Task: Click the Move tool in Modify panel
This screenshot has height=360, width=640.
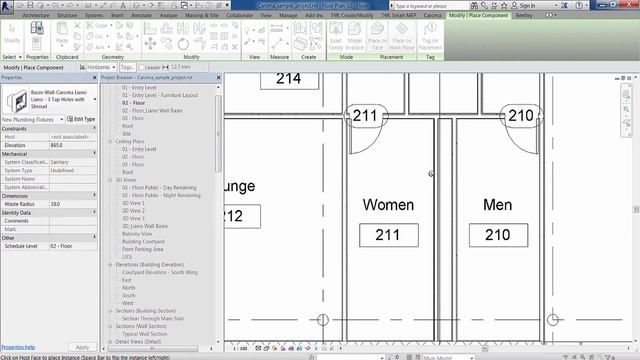Action: [x=150, y=43]
